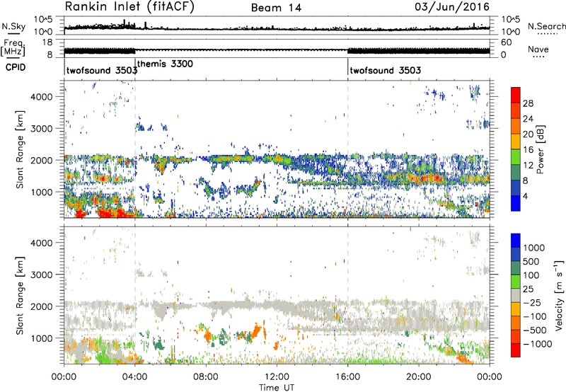Click the 'Power [dB]' colorbar title
This screenshot has height=392, width=566.
point(541,149)
